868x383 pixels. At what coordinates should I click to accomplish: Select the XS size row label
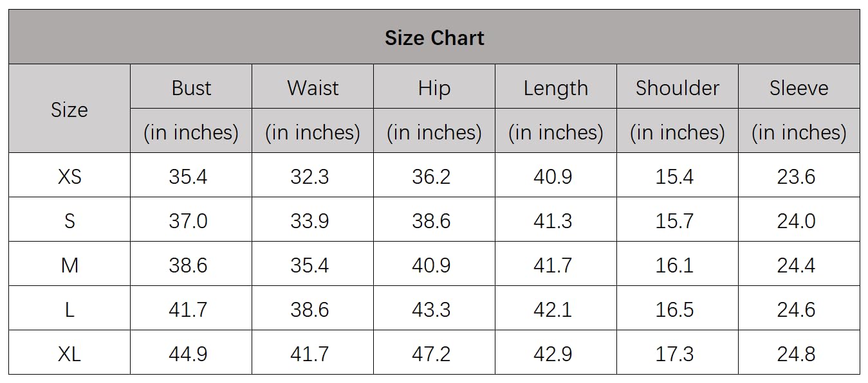tap(69, 176)
